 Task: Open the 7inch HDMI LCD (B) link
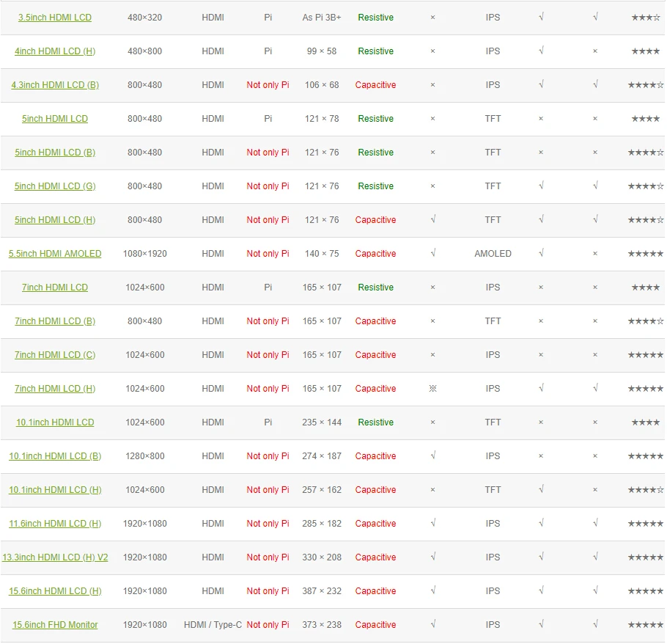point(55,321)
